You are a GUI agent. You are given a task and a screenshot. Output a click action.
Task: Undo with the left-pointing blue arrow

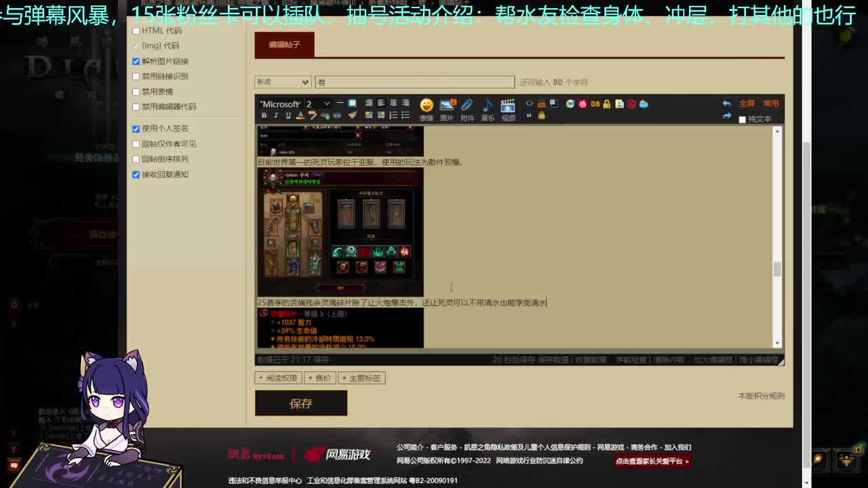click(x=726, y=103)
